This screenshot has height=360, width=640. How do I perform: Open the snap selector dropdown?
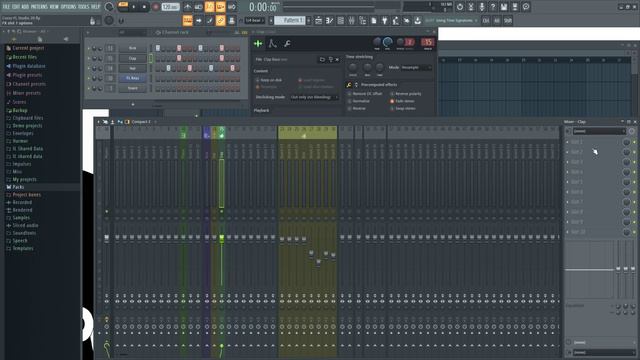tap(255, 20)
